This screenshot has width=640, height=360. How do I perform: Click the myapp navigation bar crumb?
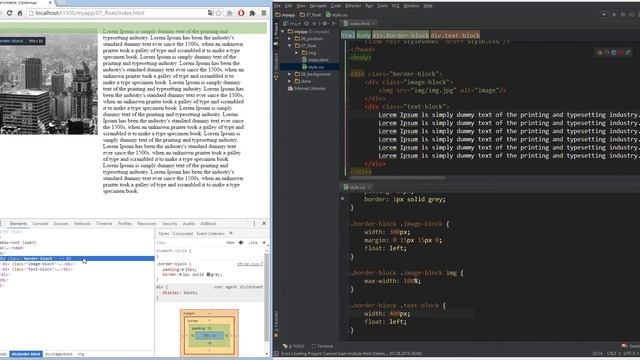point(286,15)
